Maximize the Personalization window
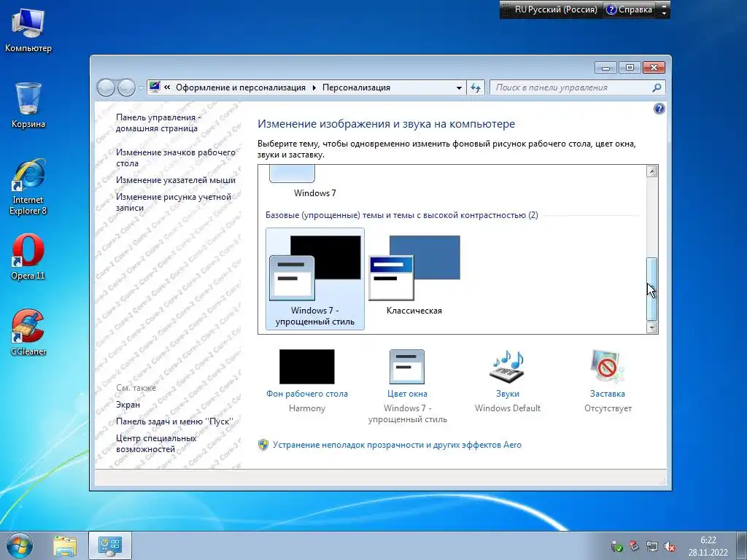This screenshot has height=560, width=747. click(630, 68)
